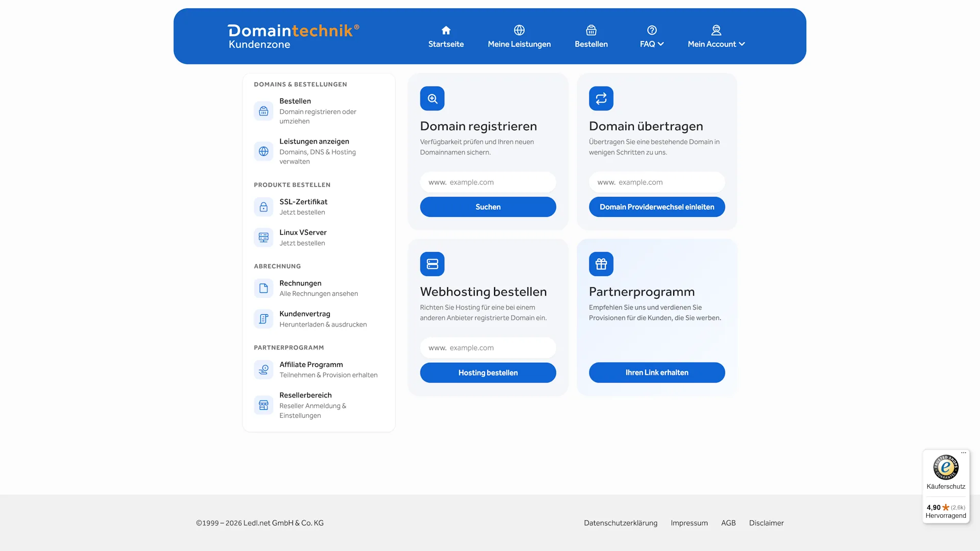980x551 pixels.
Task: Click the Hervorragend rating label
Action: (946, 516)
